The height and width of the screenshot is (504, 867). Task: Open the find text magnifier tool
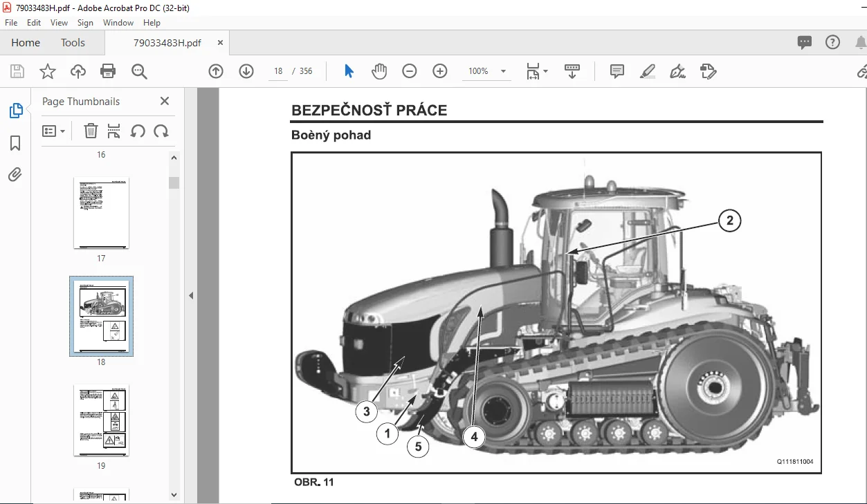[139, 71]
